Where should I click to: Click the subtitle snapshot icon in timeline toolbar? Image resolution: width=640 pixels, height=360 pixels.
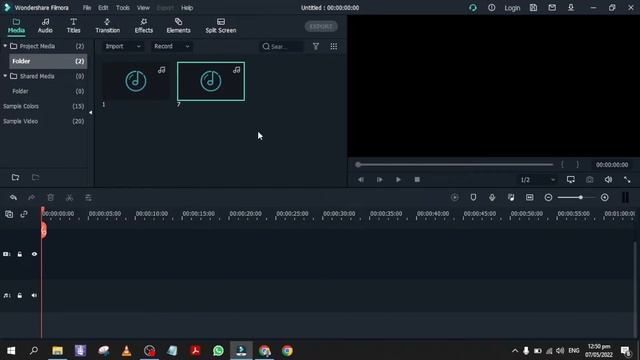(x=529, y=198)
